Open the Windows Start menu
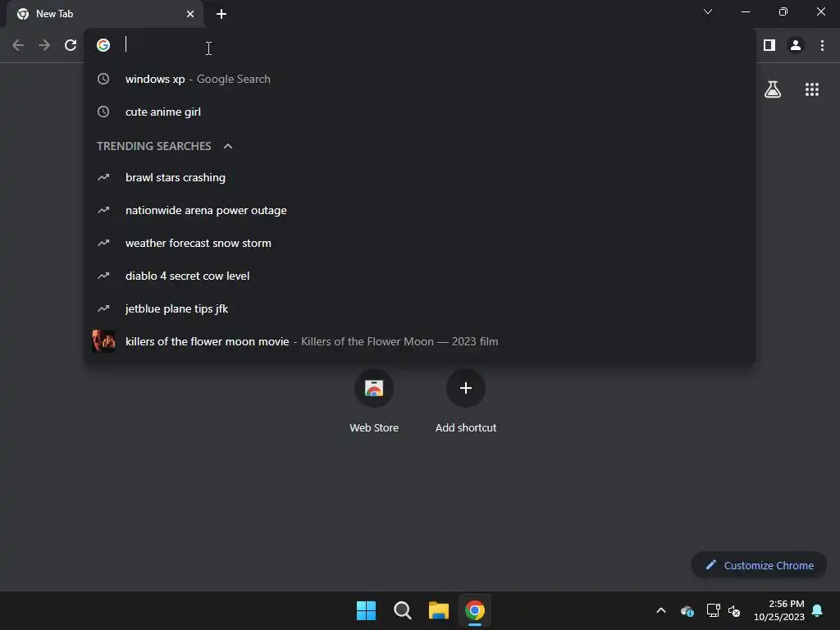 367,610
